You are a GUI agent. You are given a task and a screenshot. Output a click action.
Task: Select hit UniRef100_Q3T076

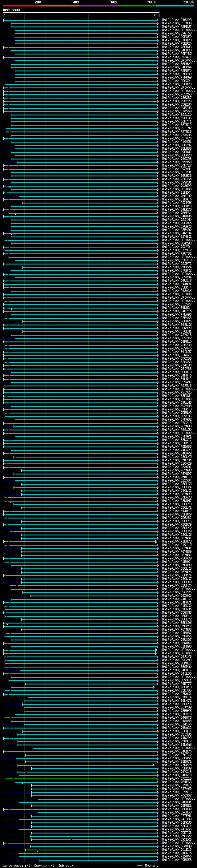tap(176, 139)
